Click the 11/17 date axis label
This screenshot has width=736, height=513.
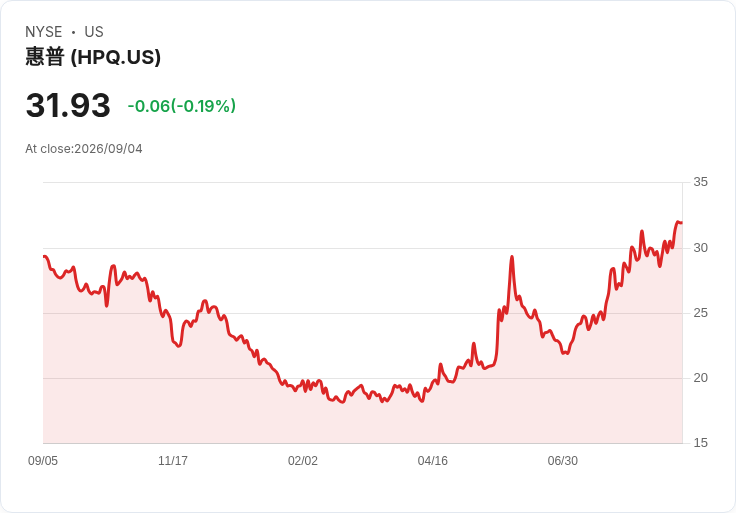[173, 461]
